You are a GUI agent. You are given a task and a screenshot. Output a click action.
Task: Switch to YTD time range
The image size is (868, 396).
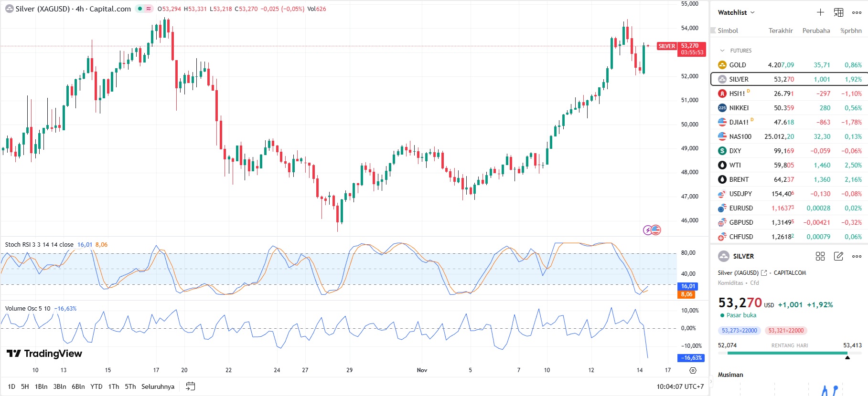pos(96,386)
